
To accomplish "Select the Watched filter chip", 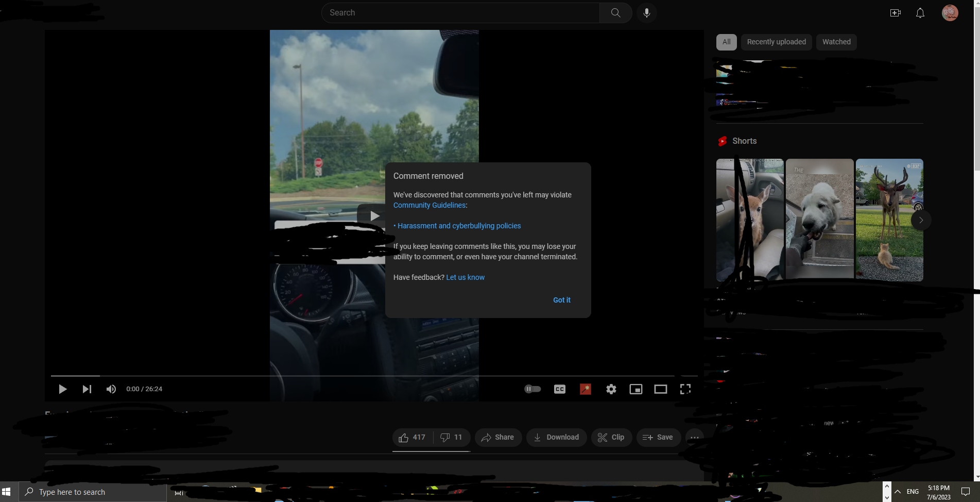I will (836, 42).
